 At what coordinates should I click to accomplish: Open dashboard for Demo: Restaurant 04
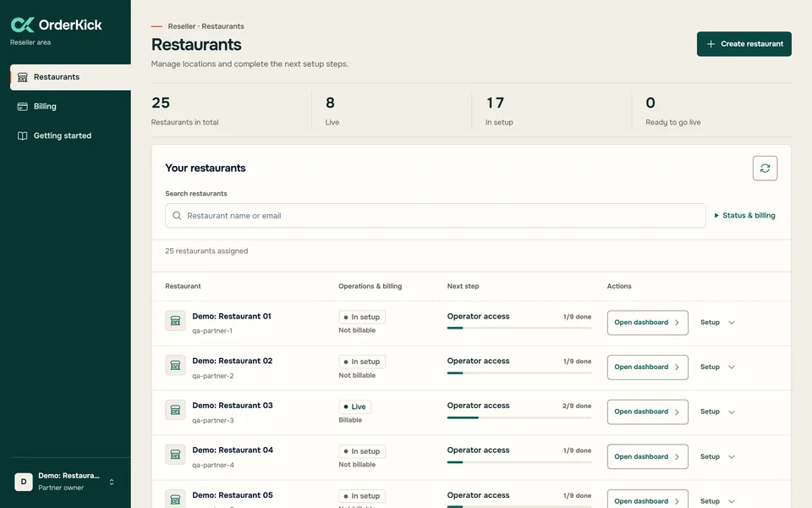(x=647, y=456)
